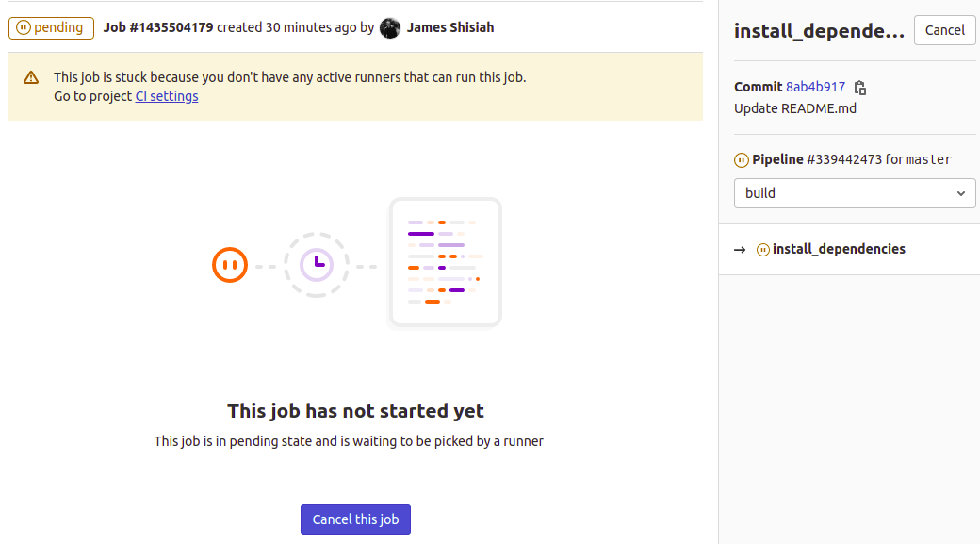Click the Cancel this job button
The height and width of the screenshot is (544, 980).
click(355, 519)
